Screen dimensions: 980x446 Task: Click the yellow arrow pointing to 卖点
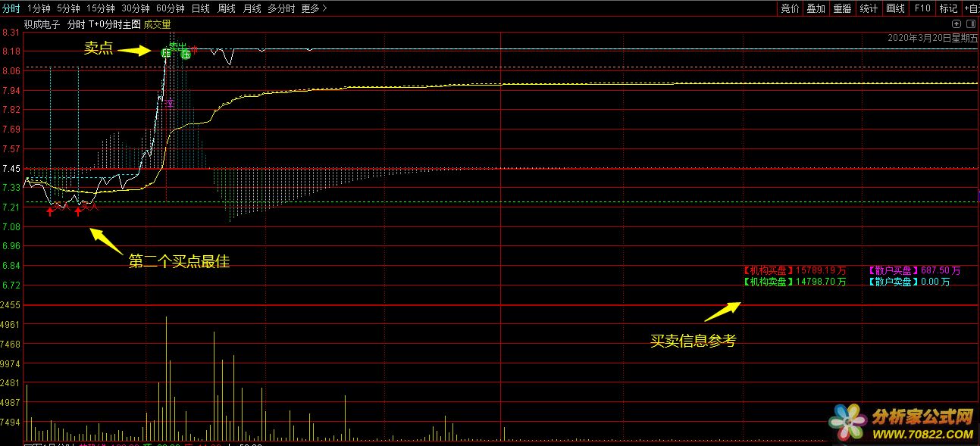click(136, 51)
